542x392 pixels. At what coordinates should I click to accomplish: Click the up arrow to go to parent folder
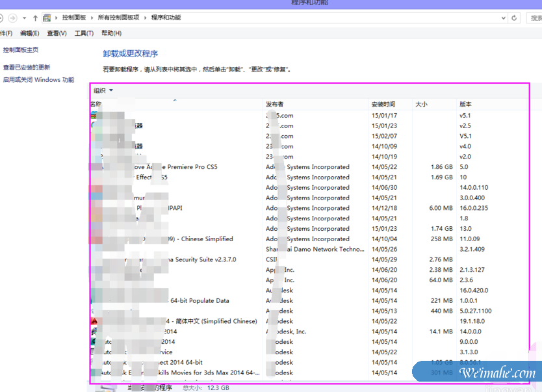pos(34,18)
